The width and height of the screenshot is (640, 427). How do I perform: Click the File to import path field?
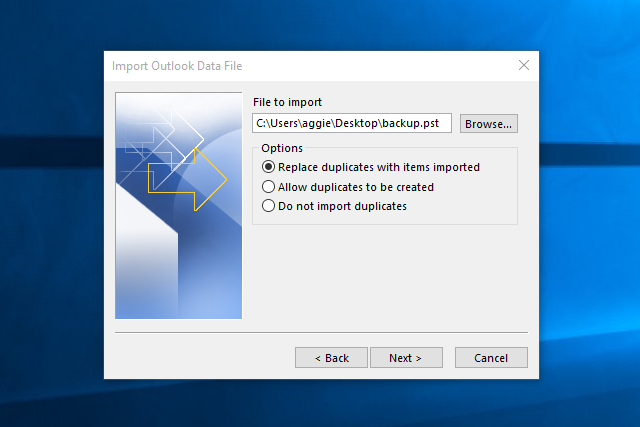tap(352, 123)
